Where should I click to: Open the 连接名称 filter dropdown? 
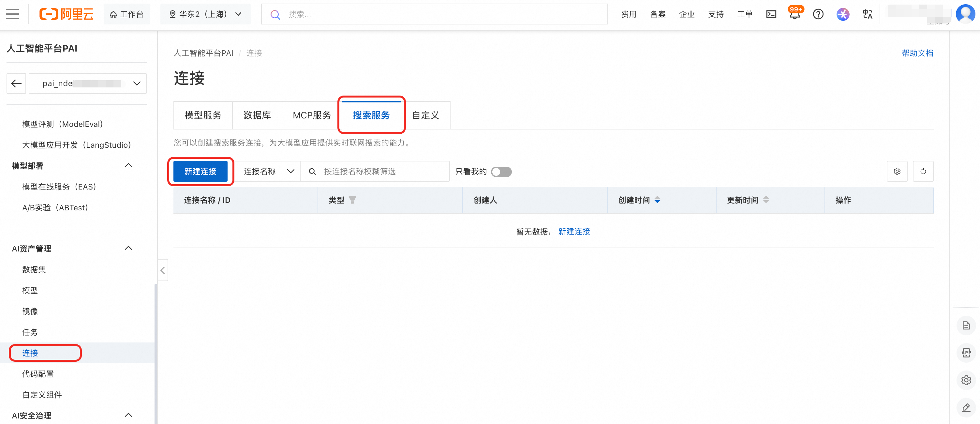tap(269, 171)
